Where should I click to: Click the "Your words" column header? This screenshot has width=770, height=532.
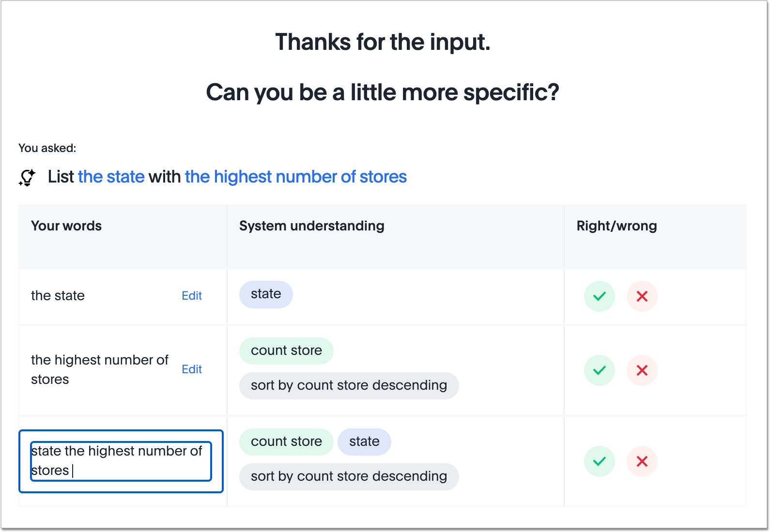point(66,226)
